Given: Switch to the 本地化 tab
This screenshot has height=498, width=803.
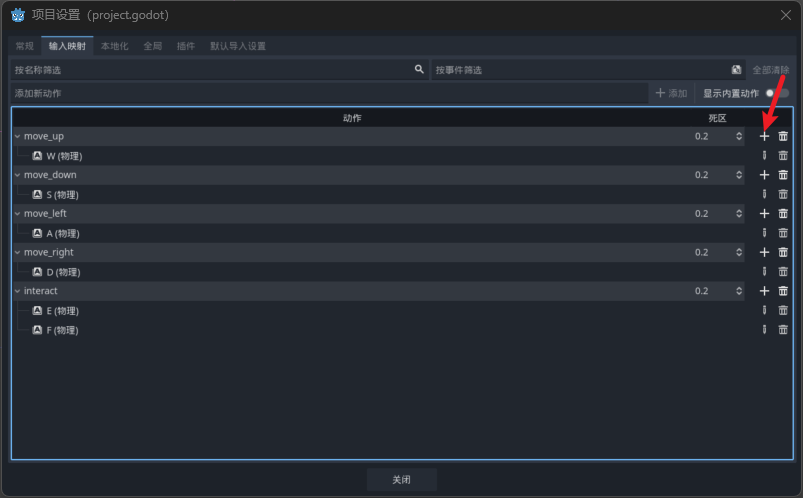Looking at the screenshot, I should pyautogui.click(x=114, y=46).
